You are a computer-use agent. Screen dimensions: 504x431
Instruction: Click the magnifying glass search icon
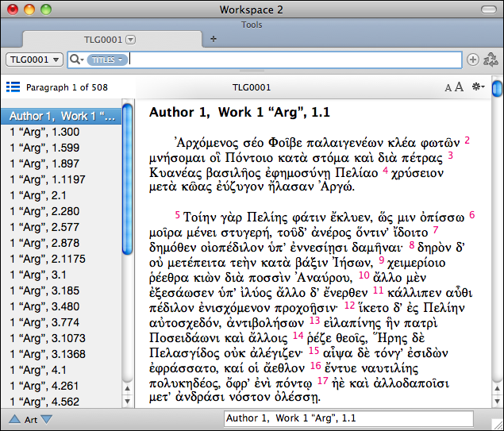(x=76, y=60)
